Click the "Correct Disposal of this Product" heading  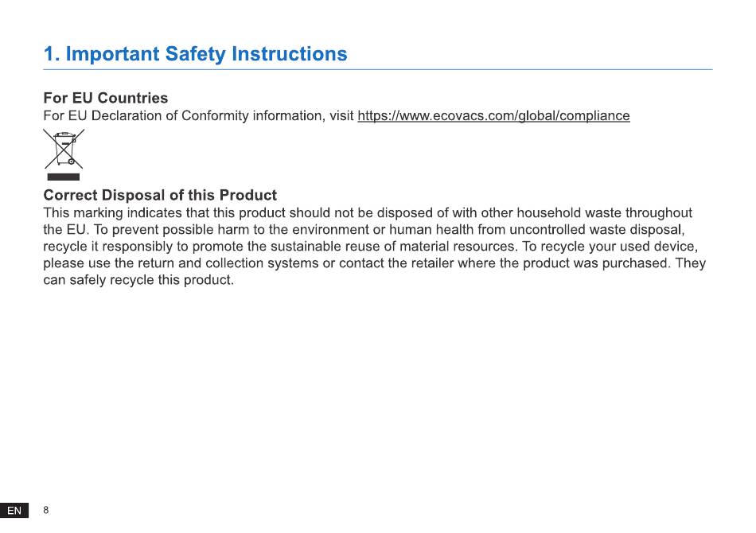pos(160,195)
